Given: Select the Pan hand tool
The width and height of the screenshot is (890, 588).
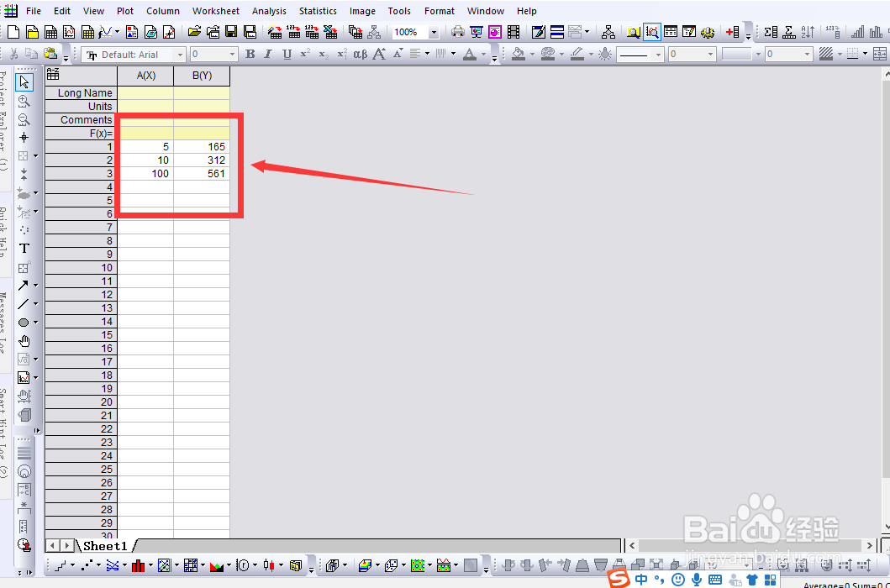Looking at the screenshot, I should (24, 341).
